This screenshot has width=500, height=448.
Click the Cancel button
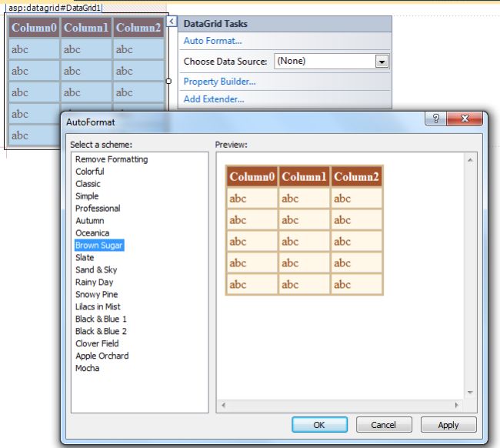[384, 425]
